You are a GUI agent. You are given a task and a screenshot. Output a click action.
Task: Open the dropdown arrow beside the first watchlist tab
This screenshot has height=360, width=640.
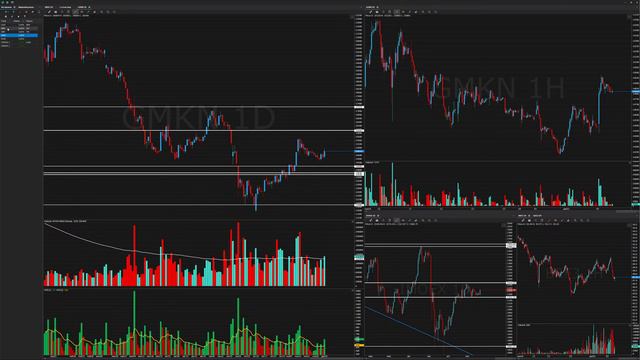point(15,7)
